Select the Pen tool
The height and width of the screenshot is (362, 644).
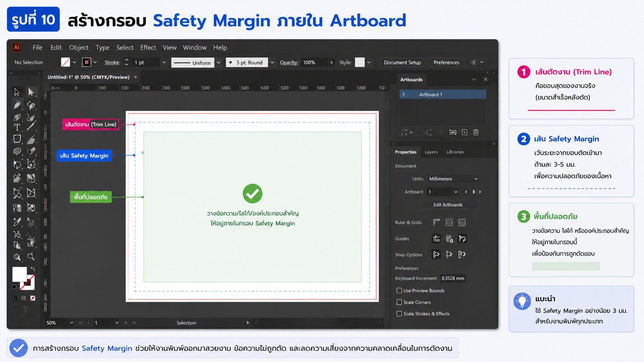point(17,105)
